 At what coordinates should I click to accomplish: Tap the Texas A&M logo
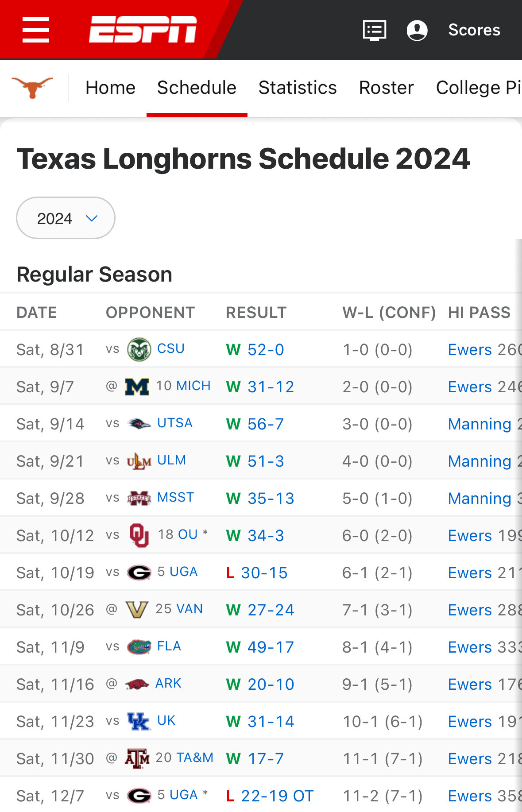click(137, 758)
